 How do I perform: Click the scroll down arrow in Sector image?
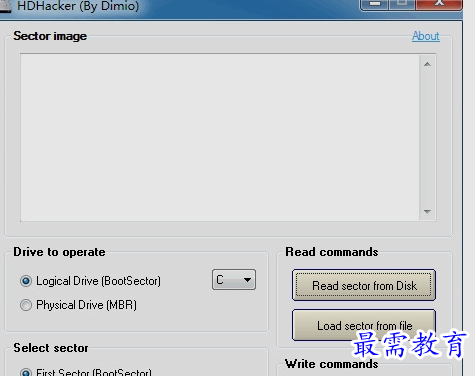(x=427, y=212)
